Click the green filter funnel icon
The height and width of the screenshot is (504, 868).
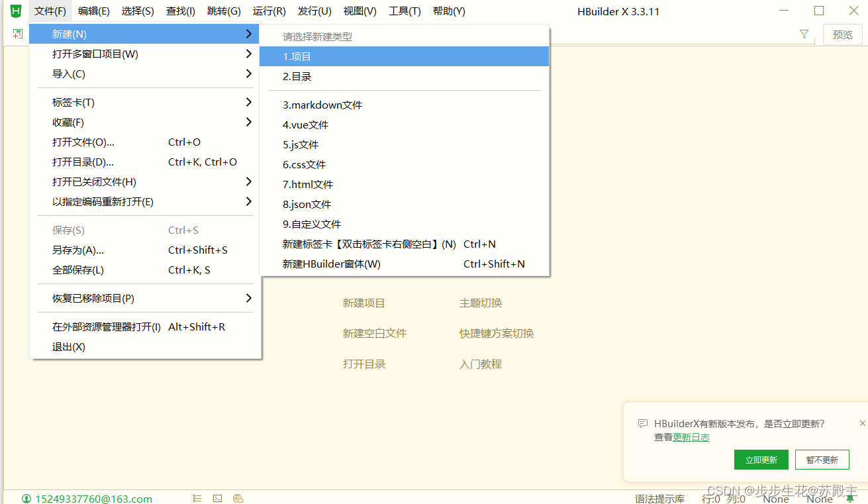pos(804,34)
